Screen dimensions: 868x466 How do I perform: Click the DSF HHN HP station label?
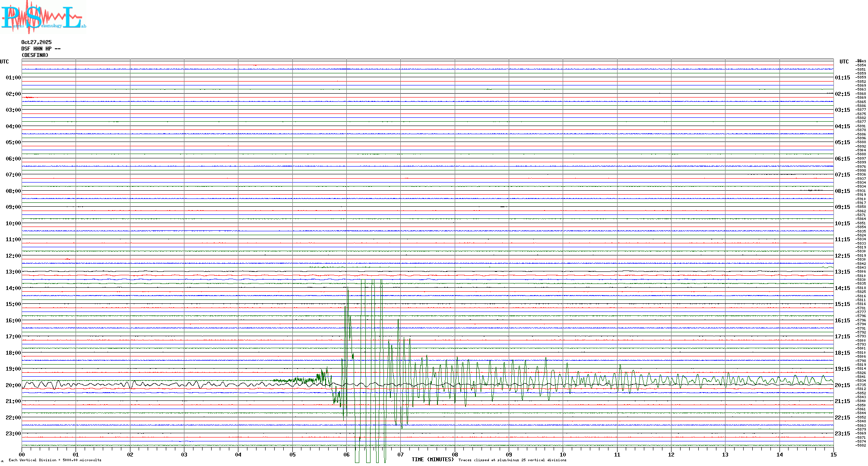[41, 49]
